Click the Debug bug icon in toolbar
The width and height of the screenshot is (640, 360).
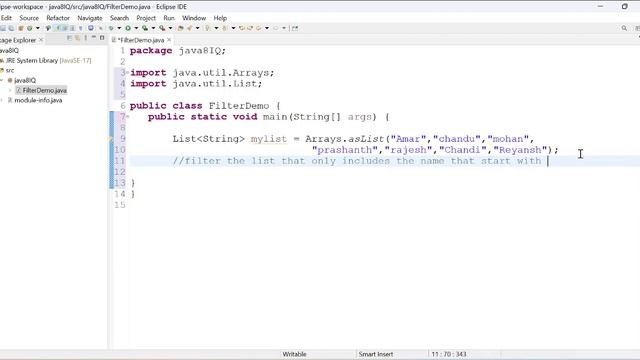111,28
